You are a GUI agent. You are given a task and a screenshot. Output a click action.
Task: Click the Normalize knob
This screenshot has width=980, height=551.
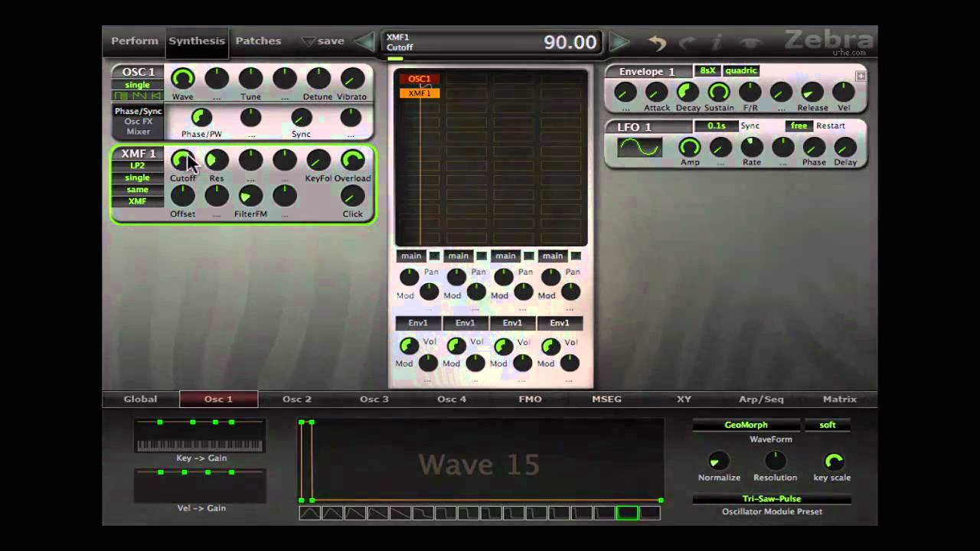(x=719, y=461)
